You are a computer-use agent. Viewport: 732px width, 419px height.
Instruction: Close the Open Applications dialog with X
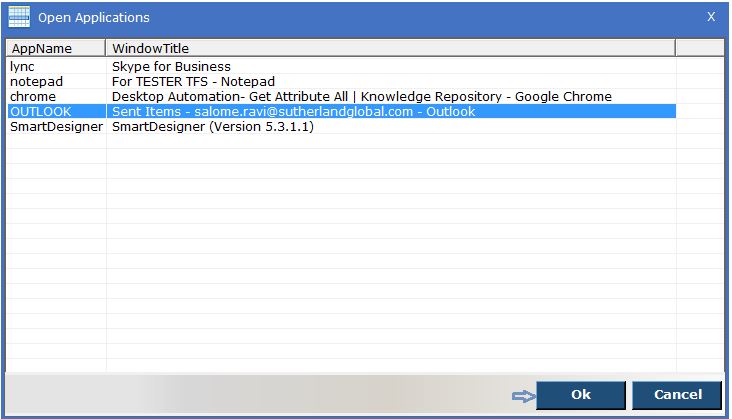(711, 17)
